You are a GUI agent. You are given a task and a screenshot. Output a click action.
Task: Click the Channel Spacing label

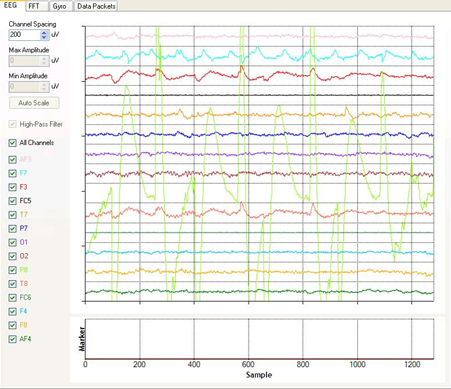(x=32, y=24)
